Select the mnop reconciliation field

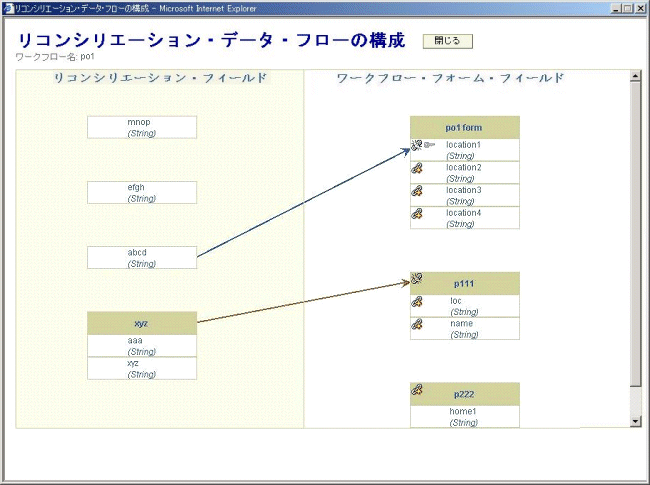[142, 127]
